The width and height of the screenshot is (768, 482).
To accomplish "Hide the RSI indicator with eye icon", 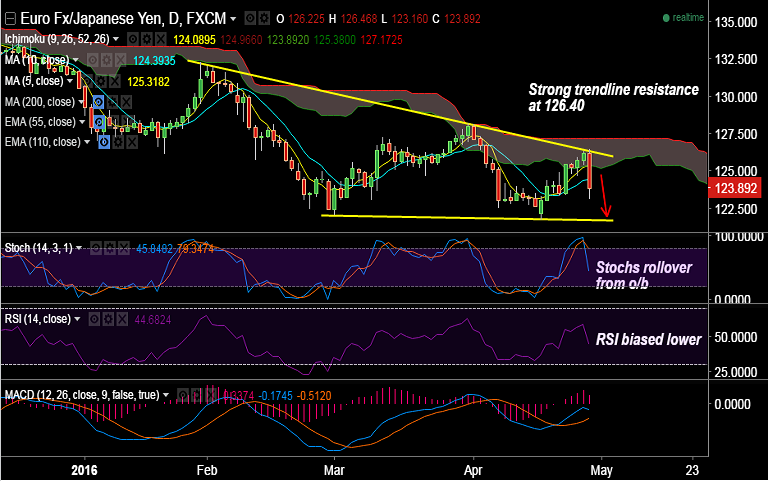I will [x=94, y=319].
